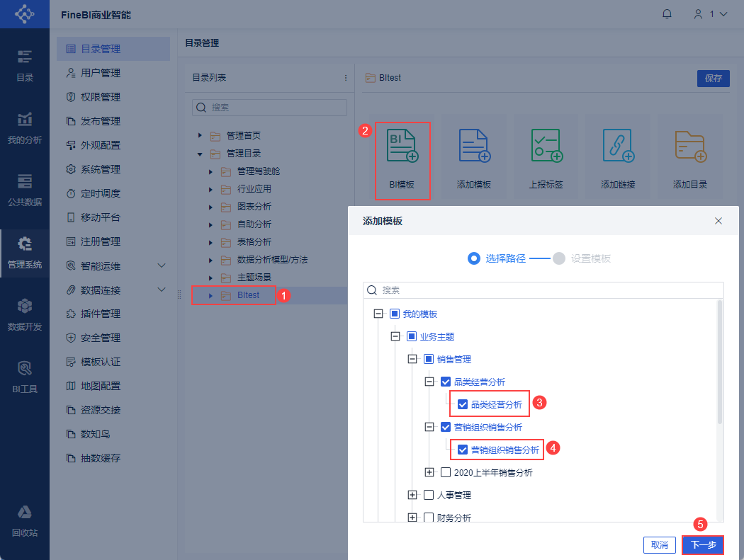
Task: Click the 取消 button
Action: tap(660, 545)
